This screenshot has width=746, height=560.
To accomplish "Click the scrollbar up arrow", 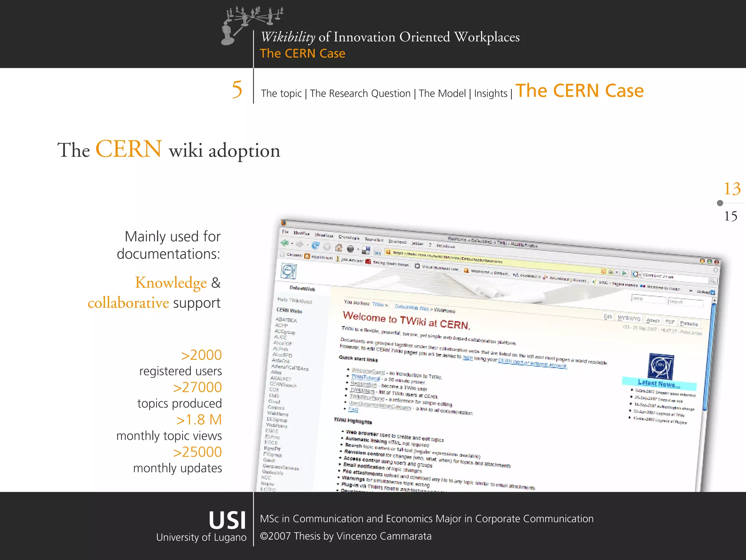I will tap(714, 300).
